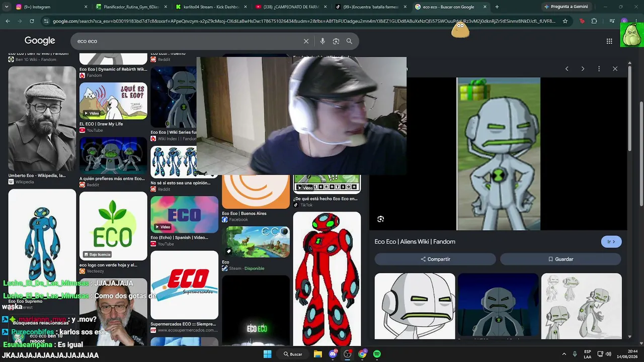
Task: Open volume controls in system tray
Action: click(x=609, y=354)
